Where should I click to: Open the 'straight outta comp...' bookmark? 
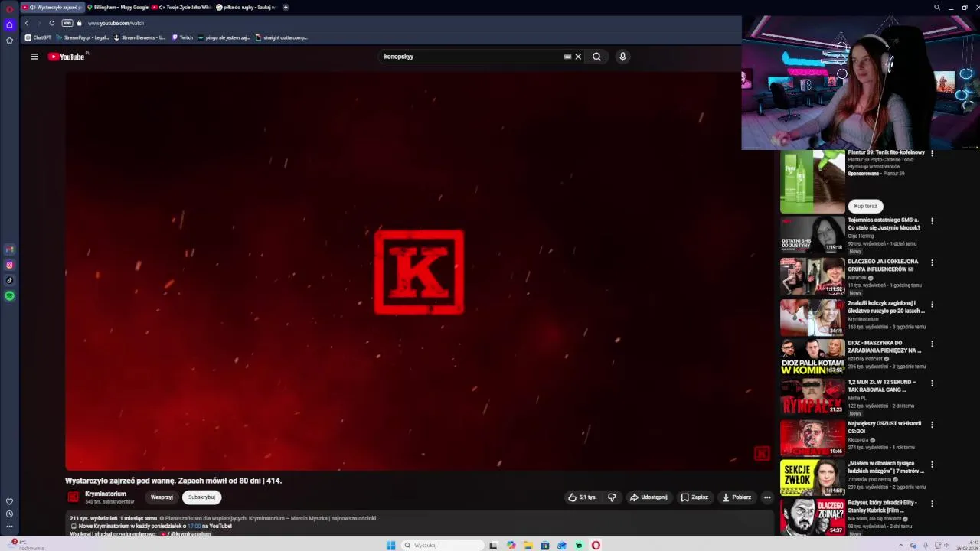pyautogui.click(x=281, y=37)
